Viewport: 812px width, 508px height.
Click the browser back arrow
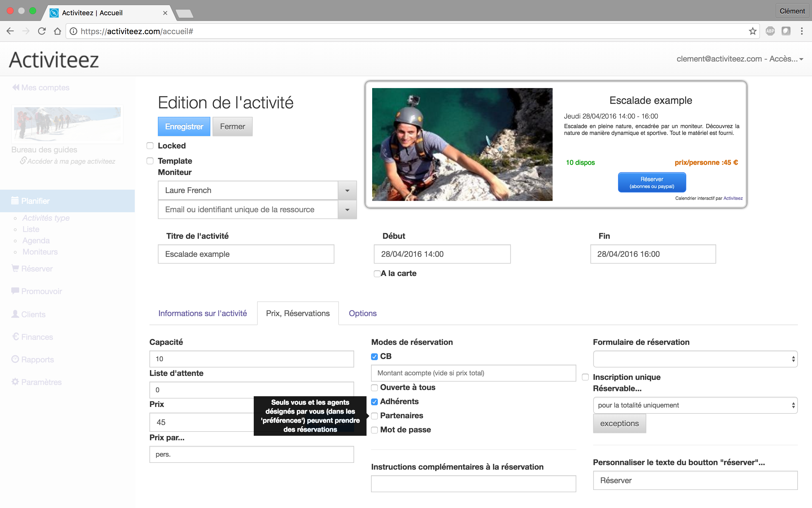click(10, 31)
